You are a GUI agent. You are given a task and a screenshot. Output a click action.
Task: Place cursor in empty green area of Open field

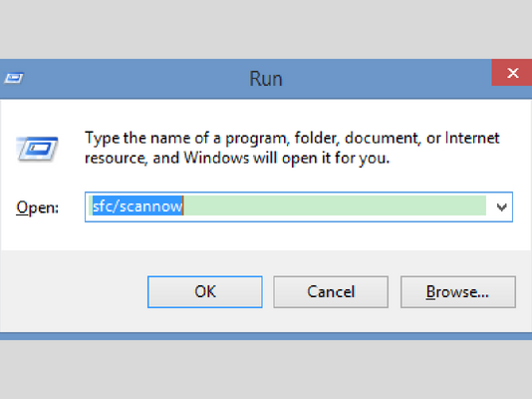click(334, 205)
